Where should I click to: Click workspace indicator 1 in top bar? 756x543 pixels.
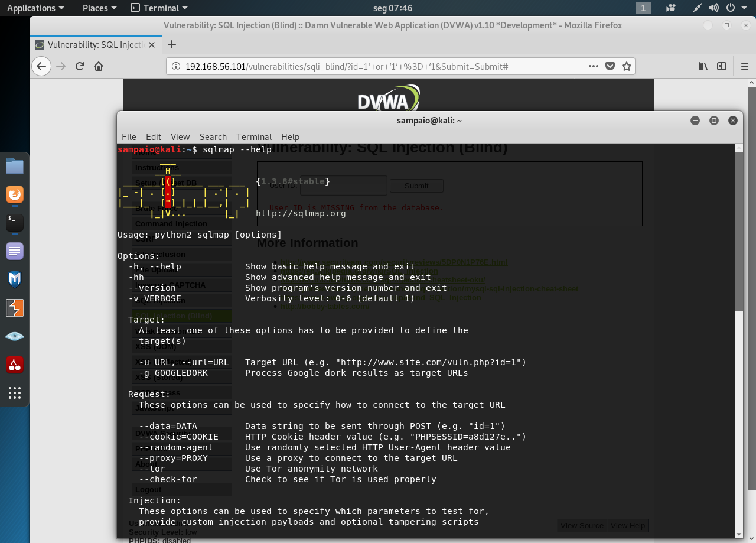click(643, 8)
